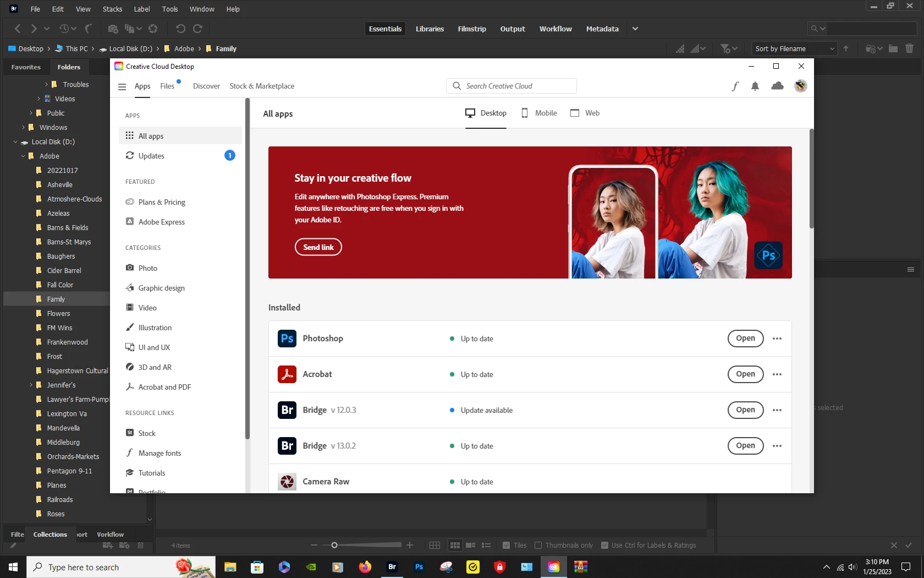Screen dimensions: 924x578
Task: Open the Stacks menu in Bridge
Action: [x=112, y=9]
